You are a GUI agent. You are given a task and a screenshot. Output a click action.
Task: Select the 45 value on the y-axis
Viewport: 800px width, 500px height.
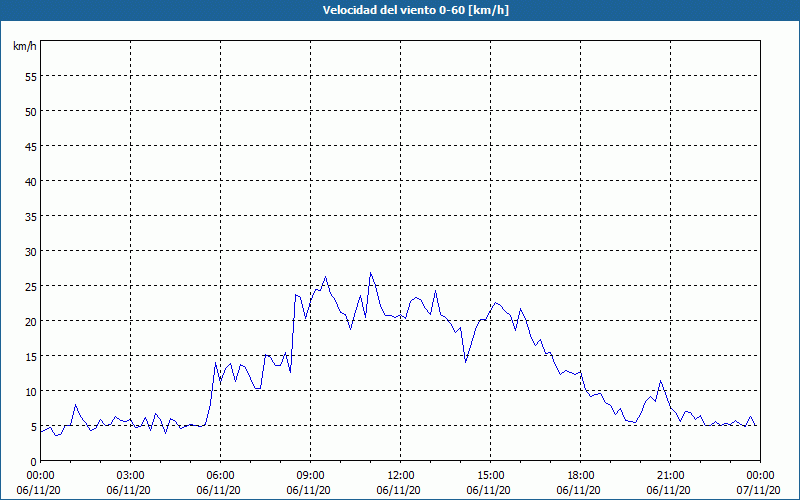(31, 146)
